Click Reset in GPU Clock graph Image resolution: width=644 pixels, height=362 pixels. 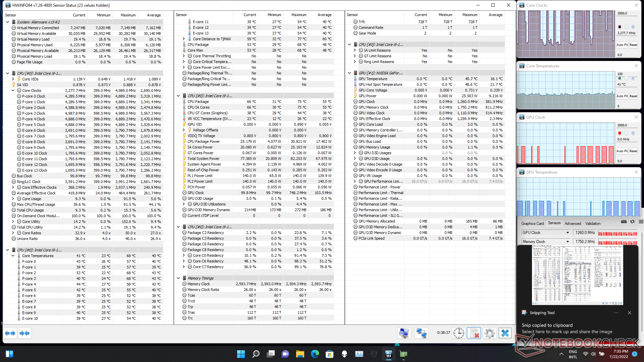(x=633, y=151)
